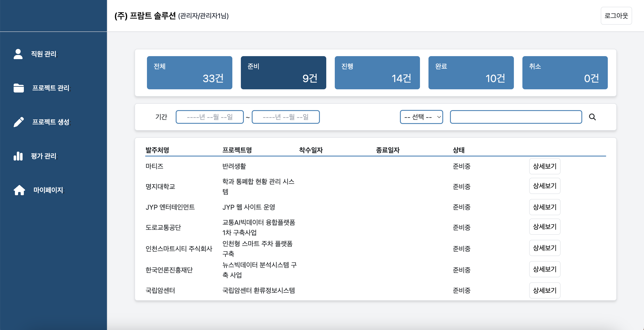Open 상세보기 for 국립암센터 환류정보시스템
Image resolution: width=644 pixels, height=330 pixels.
click(x=545, y=290)
